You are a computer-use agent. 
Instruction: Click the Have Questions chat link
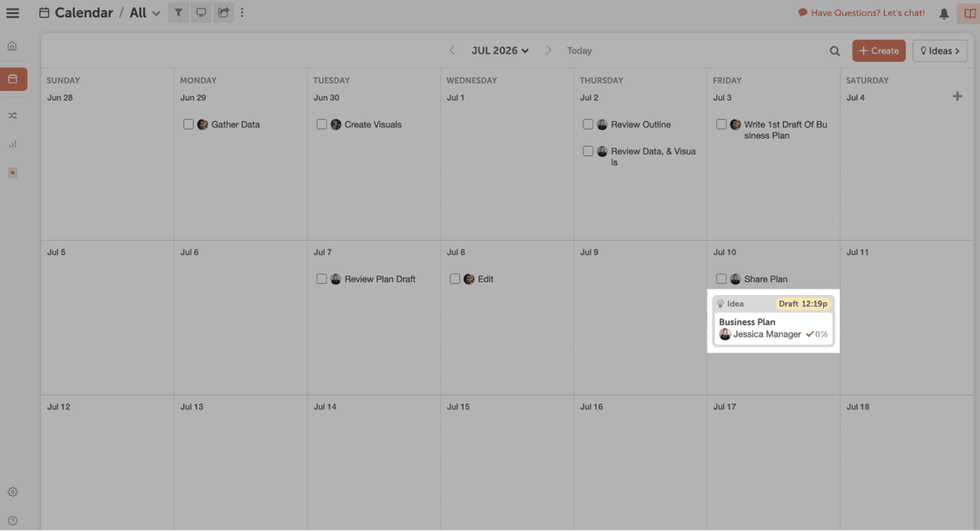pos(861,14)
